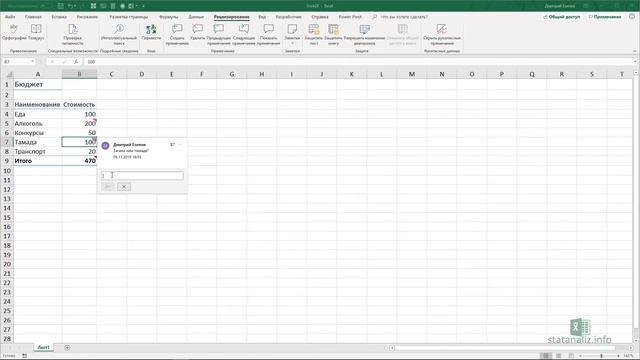This screenshot has width=640, height=360.
Task: Click the cancel X beside the formula bar
Action: (x=52, y=62)
